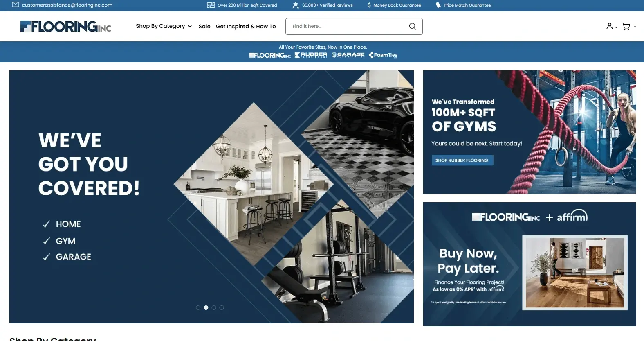The image size is (644, 341).
Task: Select the third carousel slide dot
Action: pyautogui.click(x=214, y=307)
